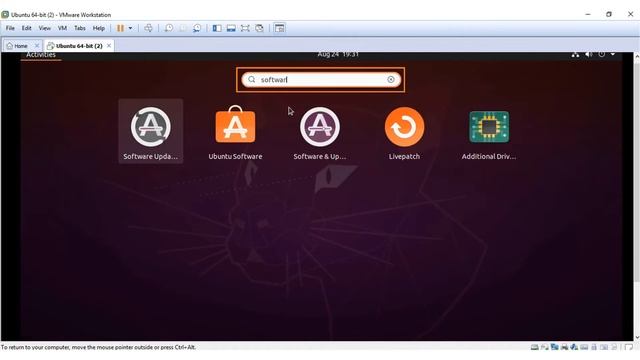Screen dimensions: 640x360
Task: Open the Ubuntu clock 'Aug 24' menu
Action: coord(338,54)
